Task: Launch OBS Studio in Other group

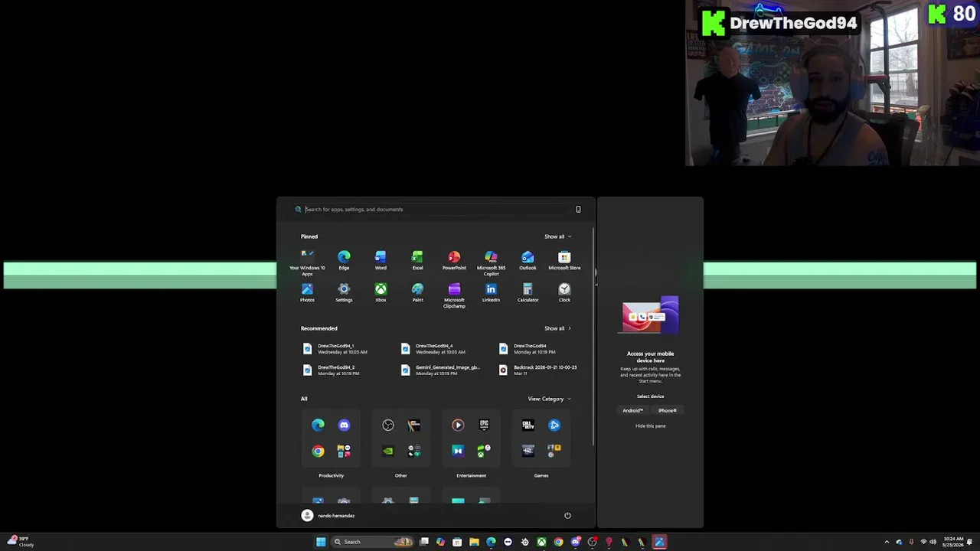Action: pos(388,425)
